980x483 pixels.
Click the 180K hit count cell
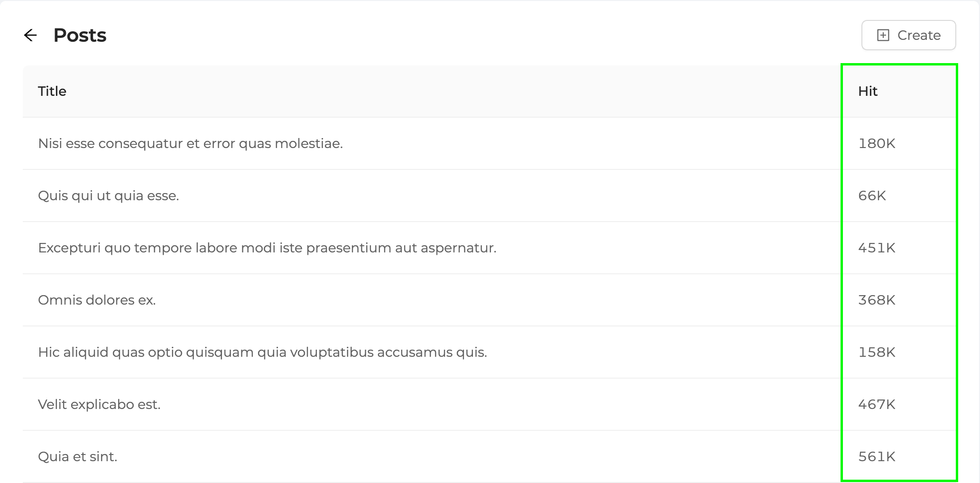click(x=877, y=143)
